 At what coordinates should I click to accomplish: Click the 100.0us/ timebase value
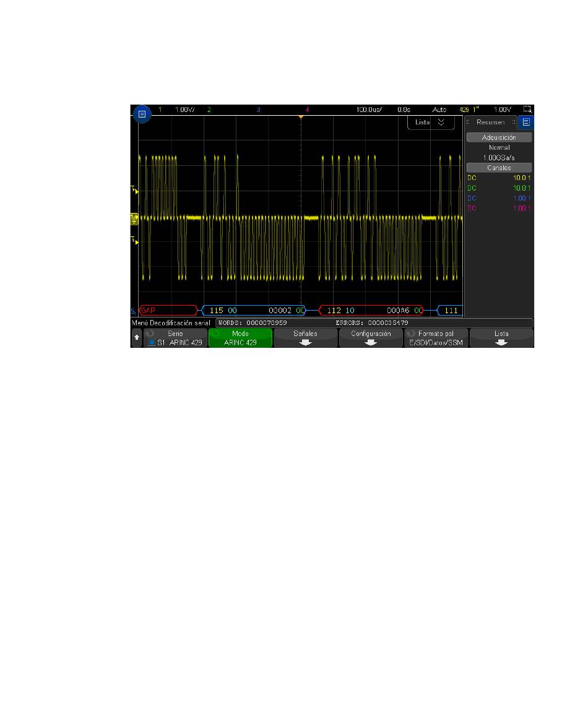369,110
